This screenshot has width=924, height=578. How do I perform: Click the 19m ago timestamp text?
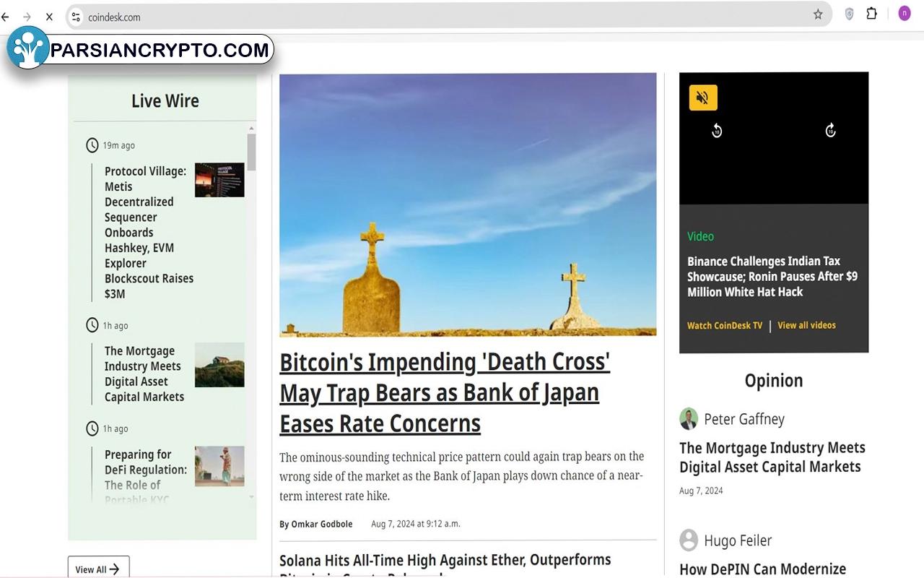tap(118, 145)
